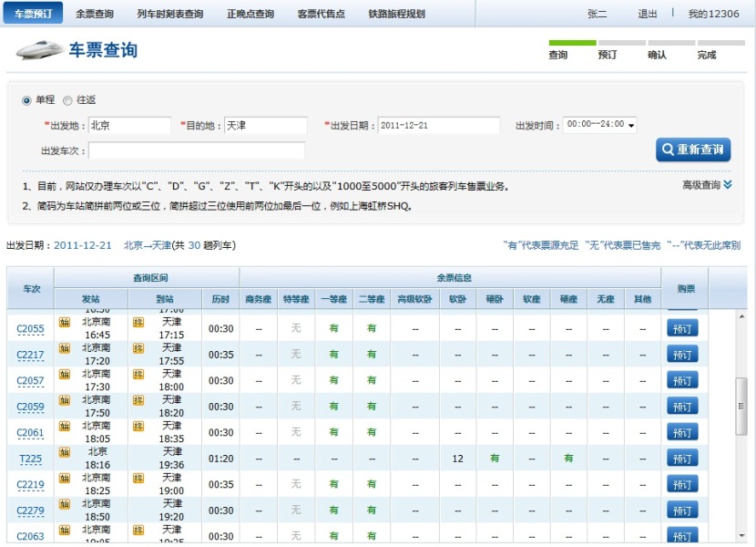Click the 预订 progress step indicator

[x=622, y=50]
